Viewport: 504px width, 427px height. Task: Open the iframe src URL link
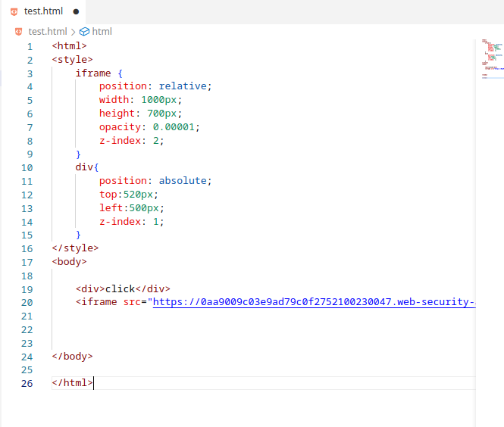click(x=314, y=302)
